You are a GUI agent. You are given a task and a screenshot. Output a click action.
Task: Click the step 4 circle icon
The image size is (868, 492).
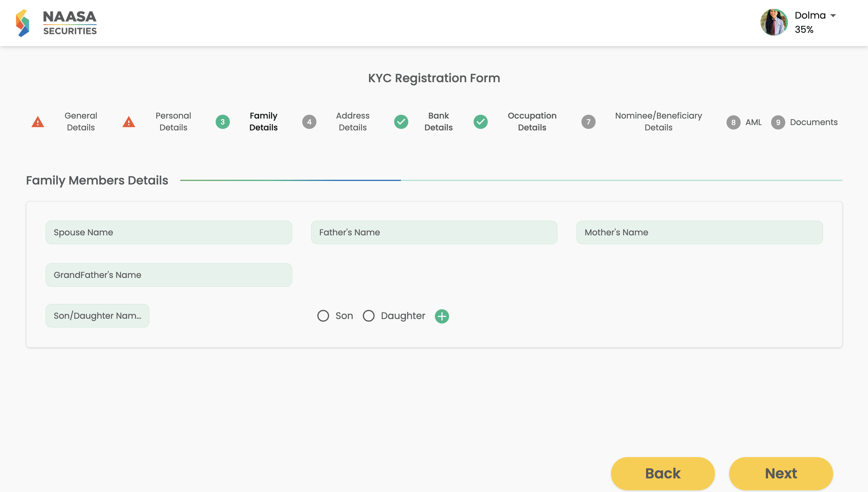tap(309, 122)
